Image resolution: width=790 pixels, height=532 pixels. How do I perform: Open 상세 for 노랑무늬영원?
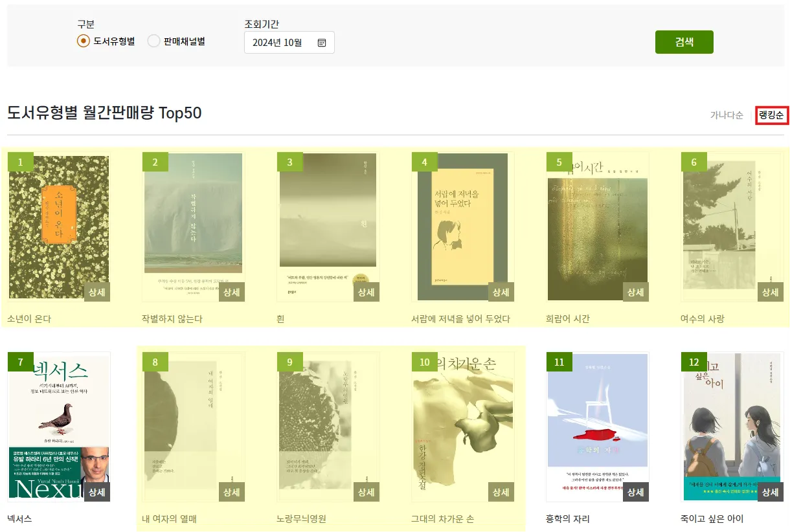click(x=367, y=492)
